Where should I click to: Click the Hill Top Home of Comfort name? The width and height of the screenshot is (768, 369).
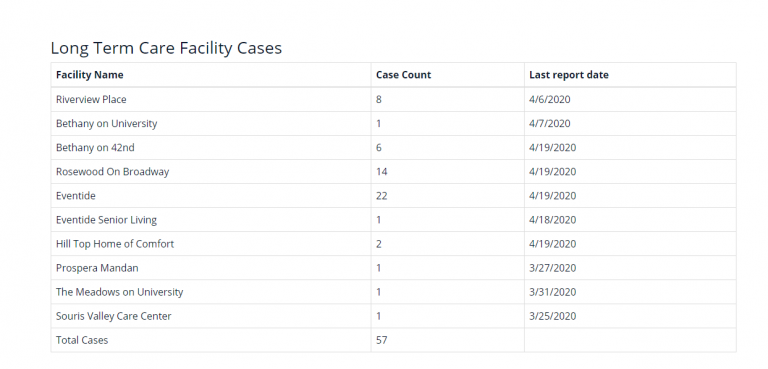115,244
